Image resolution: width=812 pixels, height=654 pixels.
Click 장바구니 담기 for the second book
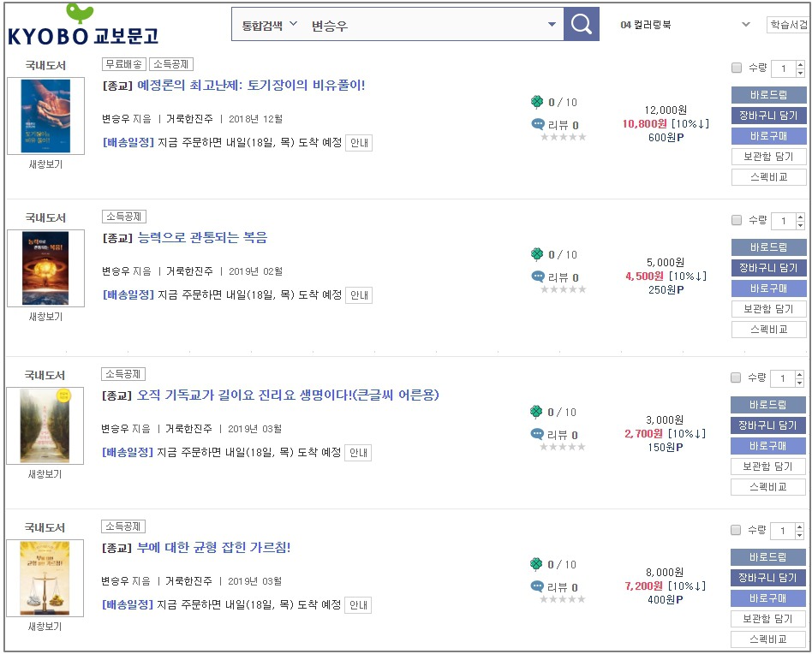point(768,267)
